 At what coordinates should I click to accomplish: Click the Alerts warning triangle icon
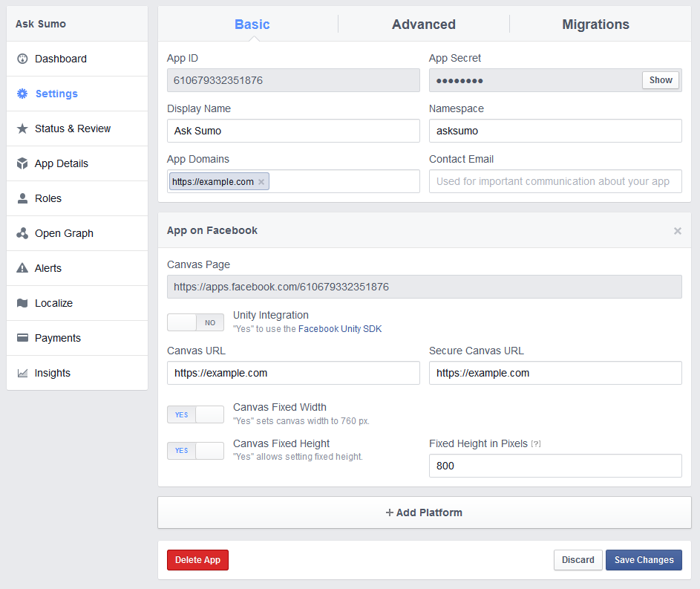pyautogui.click(x=22, y=268)
